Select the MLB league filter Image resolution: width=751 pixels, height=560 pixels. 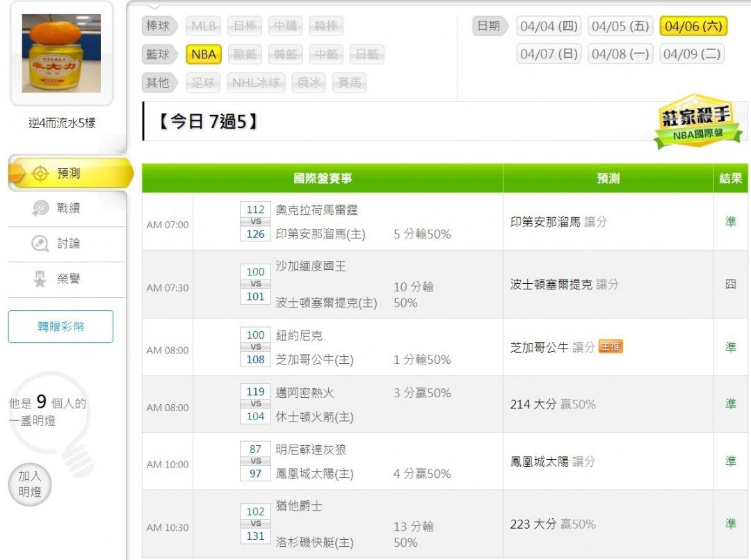pyautogui.click(x=204, y=26)
